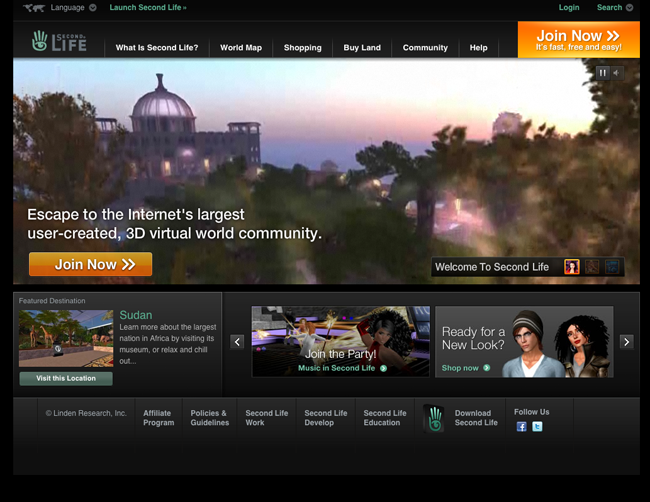Click Visit this Location button
Viewport: 650px width, 502px height.
coord(66,378)
